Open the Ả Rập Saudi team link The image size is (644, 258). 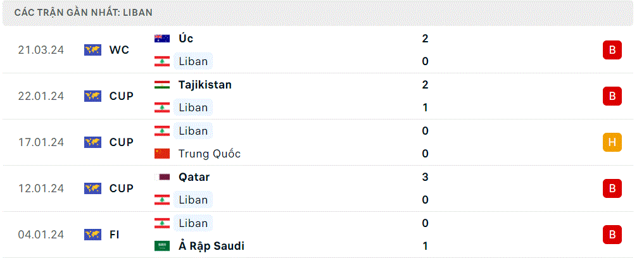[x=211, y=246]
